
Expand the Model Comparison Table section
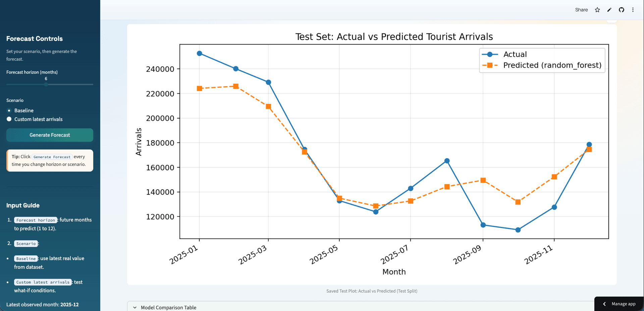(x=361, y=307)
